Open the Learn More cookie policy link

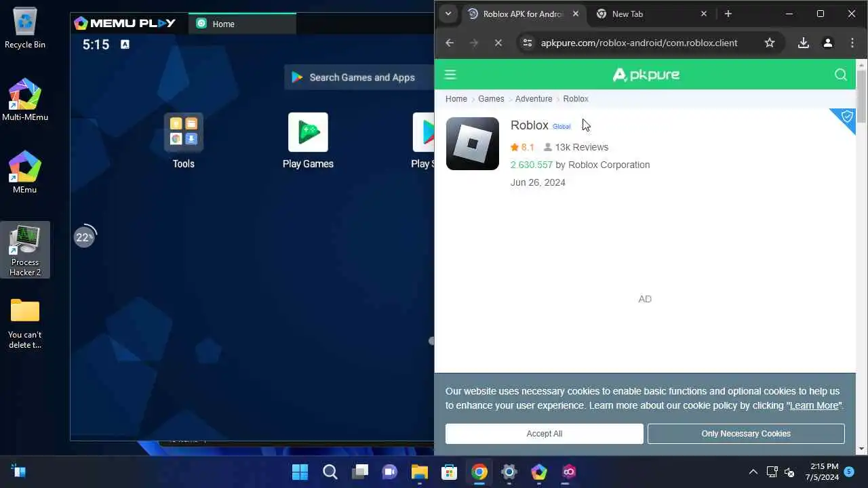[814, 405]
